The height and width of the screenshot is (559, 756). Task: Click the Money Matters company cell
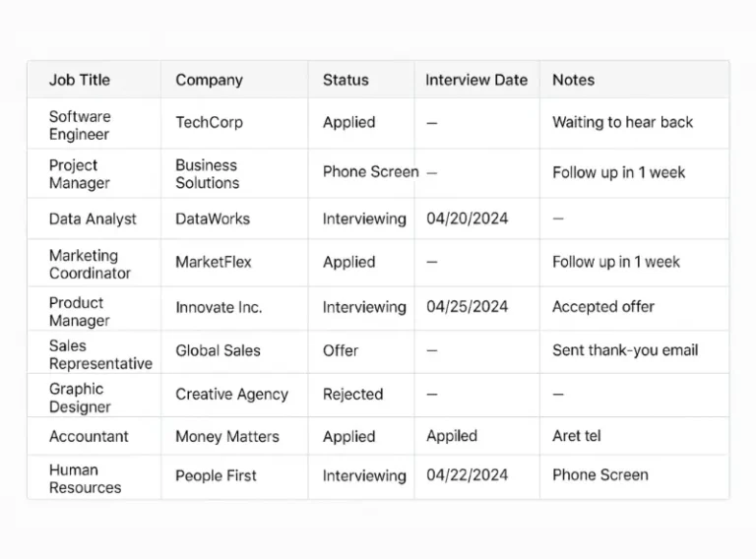coord(227,437)
